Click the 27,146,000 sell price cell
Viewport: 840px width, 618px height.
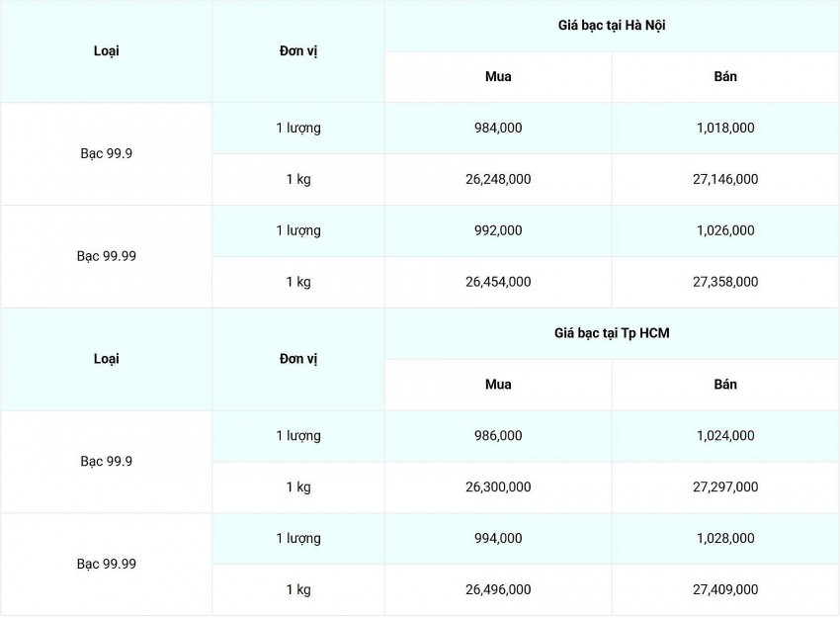coord(725,180)
